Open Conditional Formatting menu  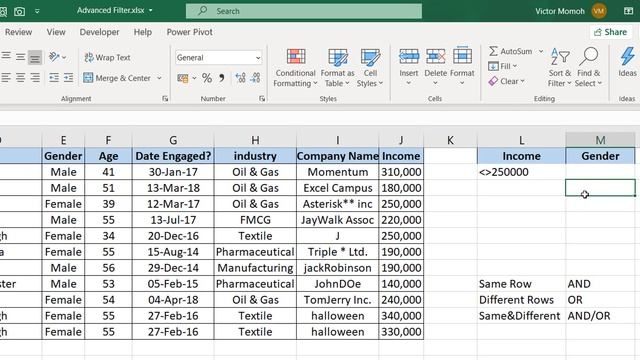295,67
